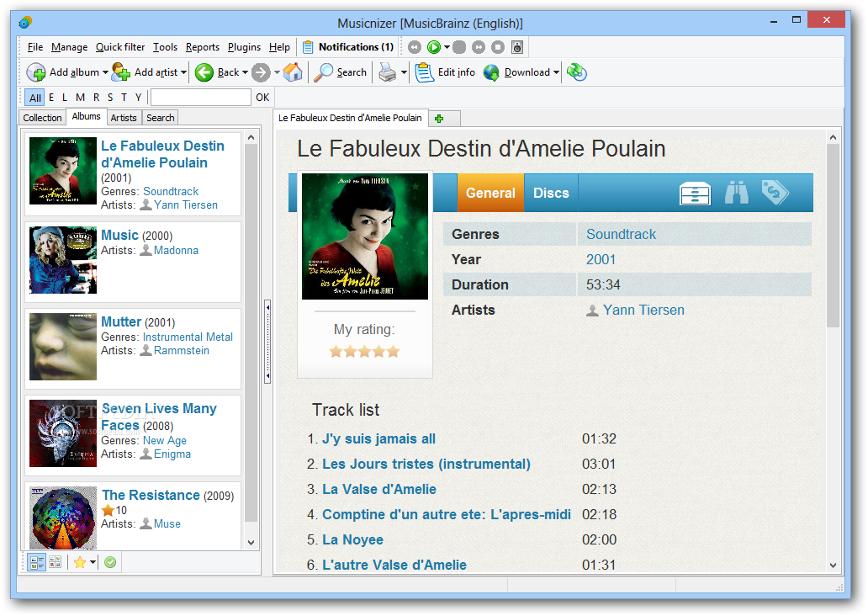Click the next track player button
Screen dimensions: 868x616
(x=479, y=47)
